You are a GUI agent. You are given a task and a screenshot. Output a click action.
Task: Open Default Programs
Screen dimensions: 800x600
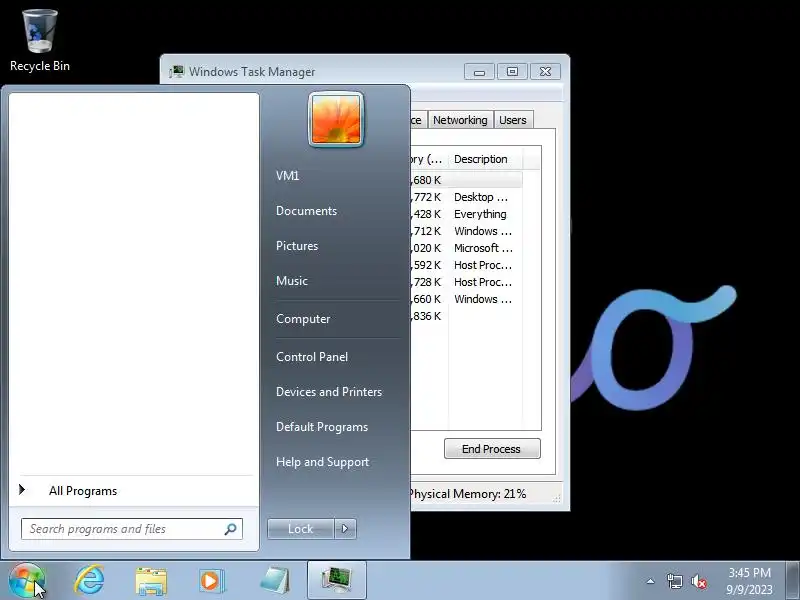coord(322,427)
